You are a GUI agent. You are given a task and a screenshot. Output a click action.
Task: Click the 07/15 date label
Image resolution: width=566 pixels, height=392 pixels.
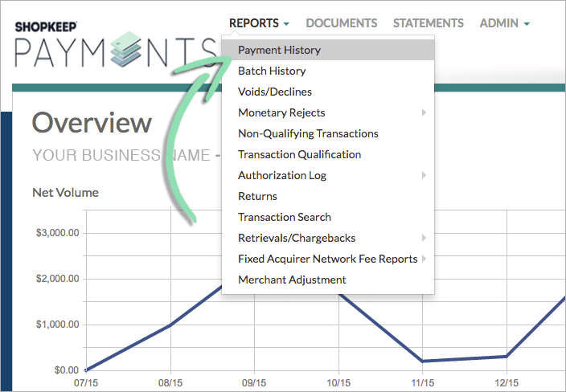point(86,383)
